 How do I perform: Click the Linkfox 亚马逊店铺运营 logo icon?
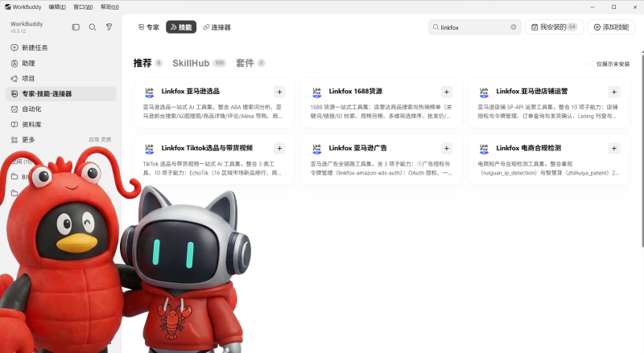(485, 92)
